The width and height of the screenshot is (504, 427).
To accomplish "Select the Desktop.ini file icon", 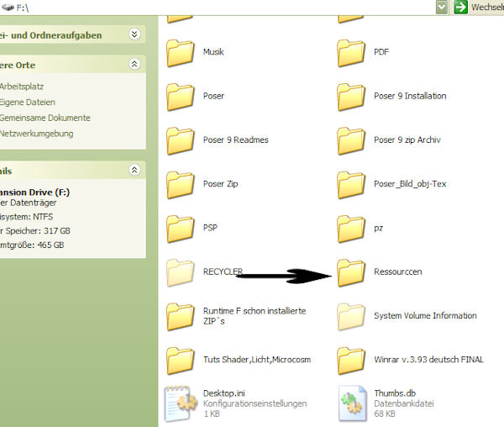I will pyautogui.click(x=181, y=403).
